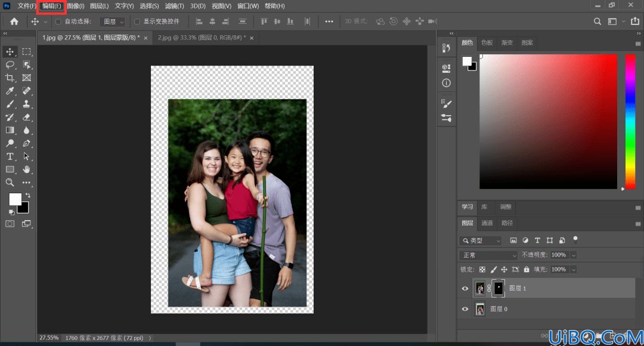Open the Share icon top right
This screenshot has height=346, width=644.
635,21
